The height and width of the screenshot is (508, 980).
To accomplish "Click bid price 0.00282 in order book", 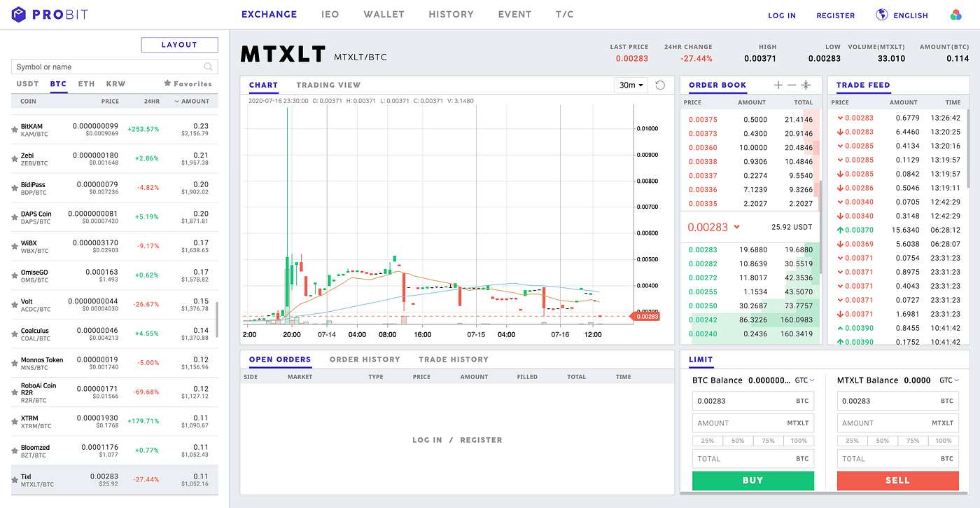I will 703,263.
